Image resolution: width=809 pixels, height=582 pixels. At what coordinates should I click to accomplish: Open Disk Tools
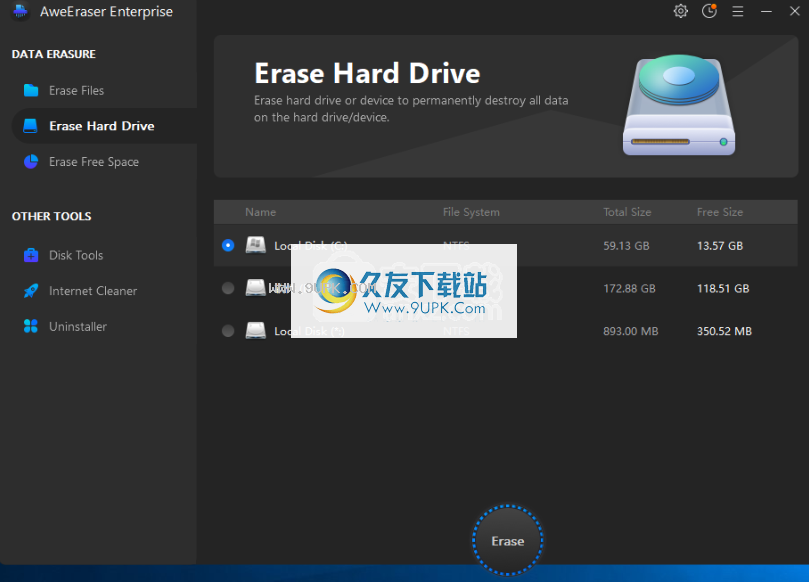76,255
